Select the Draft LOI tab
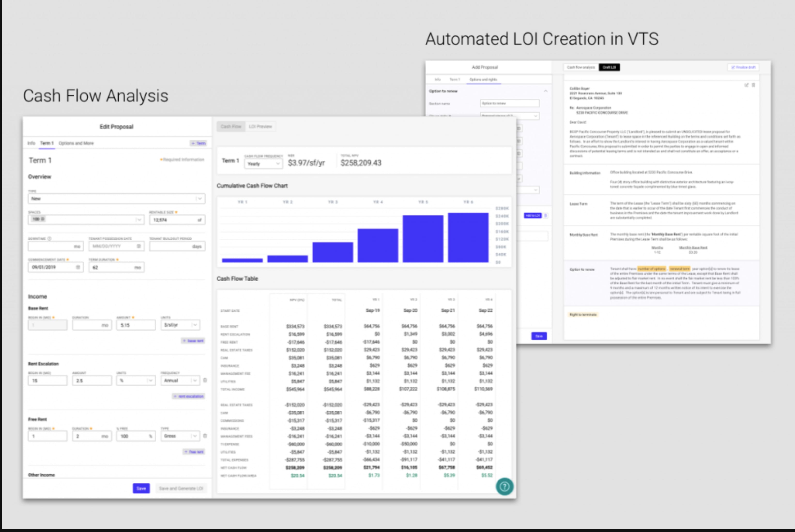 click(x=609, y=67)
